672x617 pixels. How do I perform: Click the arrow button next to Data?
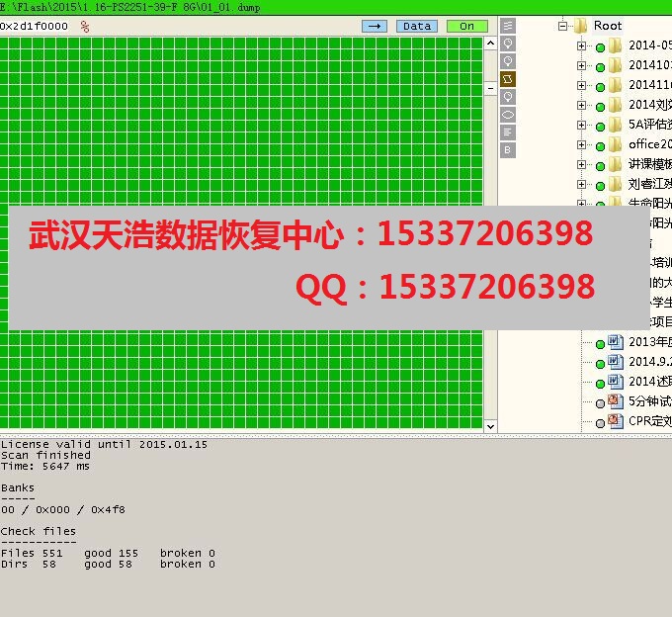coord(375,27)
